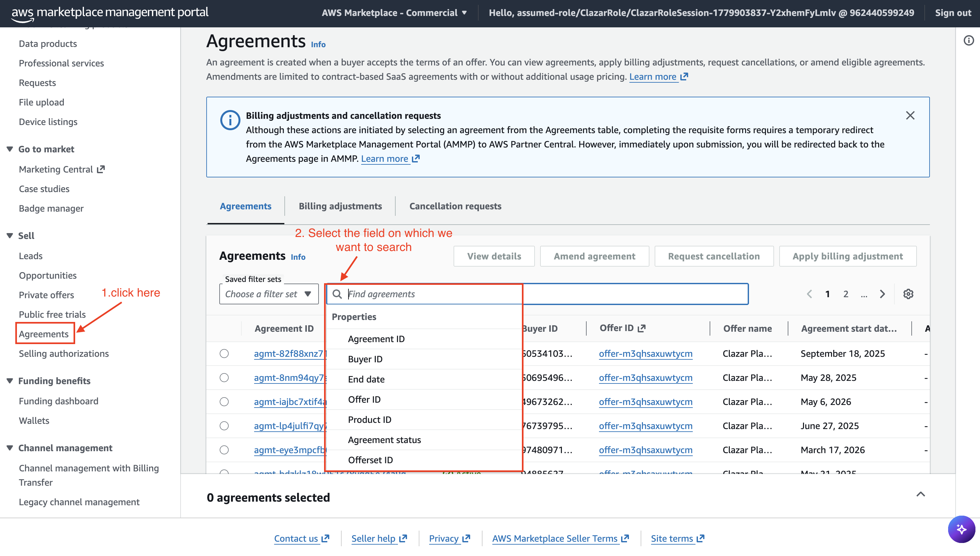The image size is (980, 556).
Task: Click the Amend agreement button
Action: click(x=594, y=256)
